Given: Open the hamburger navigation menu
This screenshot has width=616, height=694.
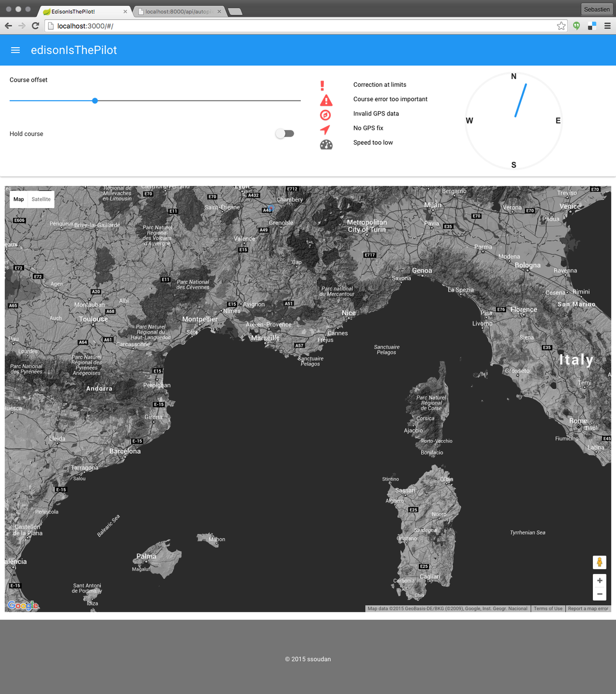Looking at the screenshot, I should click(15, 50).
